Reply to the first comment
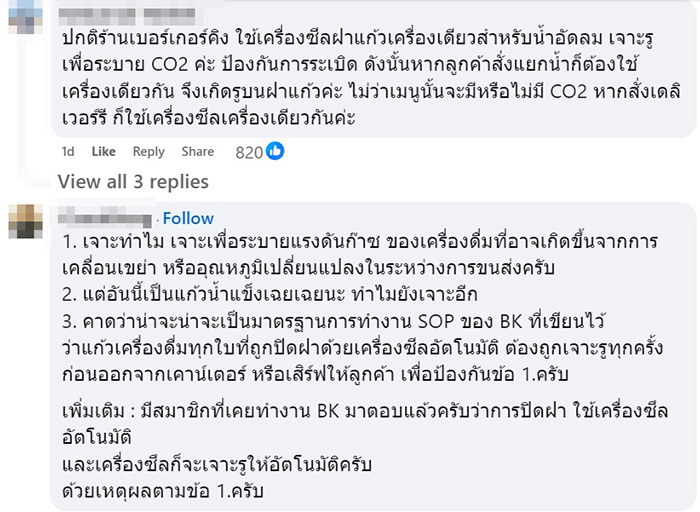 coord(149,152)
